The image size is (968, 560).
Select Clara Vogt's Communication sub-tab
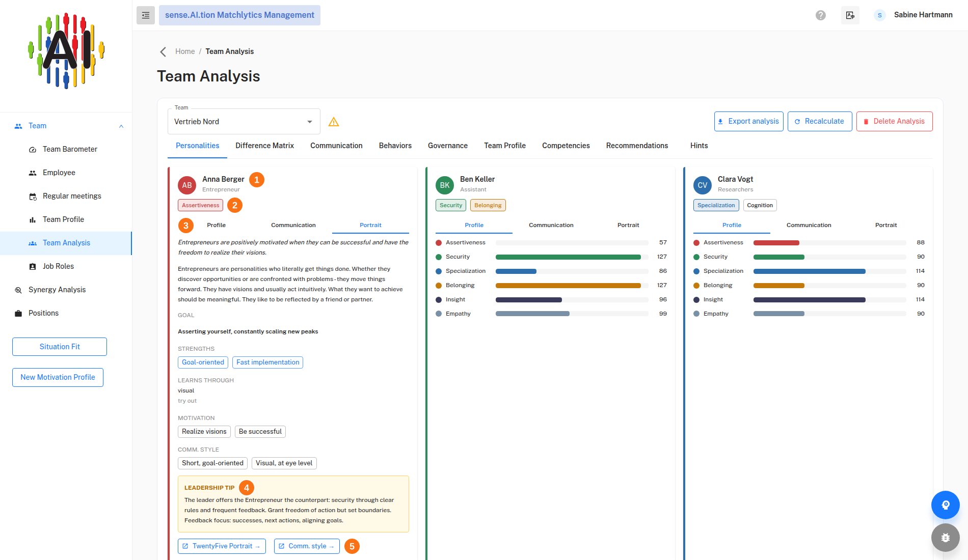809,225
